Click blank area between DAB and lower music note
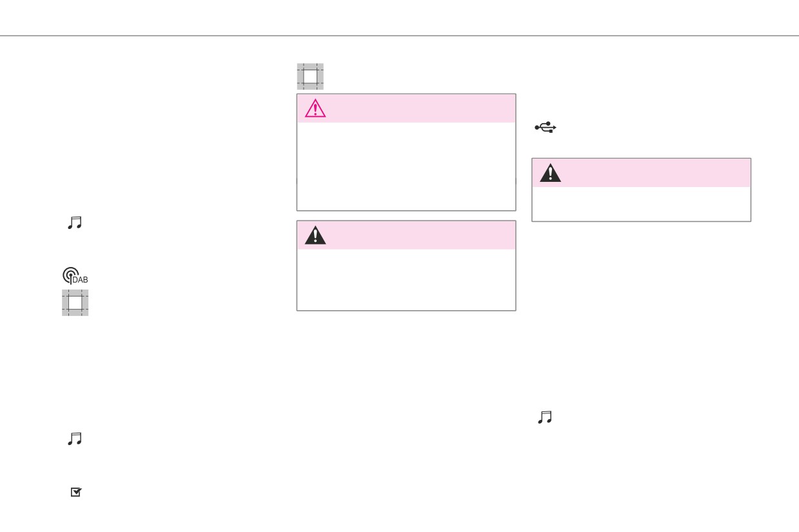Screen dimensions: 799x532 [x=161, y=374]
